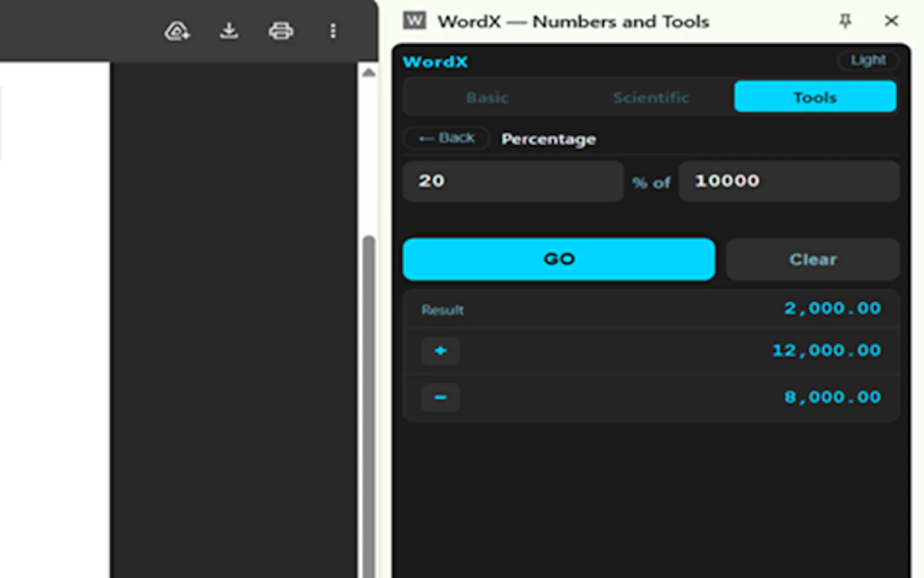Click the value 8,000.00

tap(832, 397)
